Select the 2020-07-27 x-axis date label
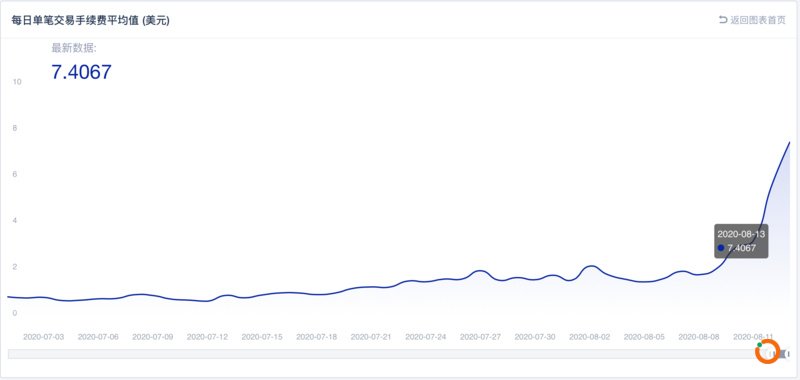Image resolution: width=800 pixels, height=380 pixels. pos(480,337)
